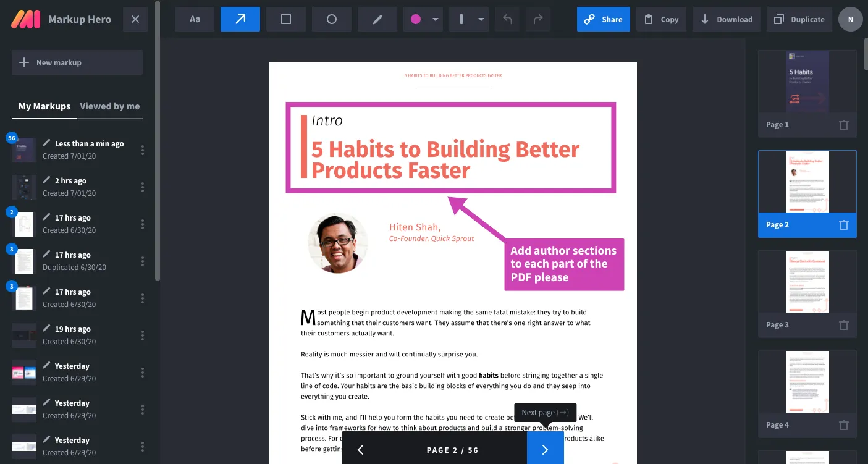Click the Share button
Viewport: 868px width, 464px height.
tap(604, 19)
